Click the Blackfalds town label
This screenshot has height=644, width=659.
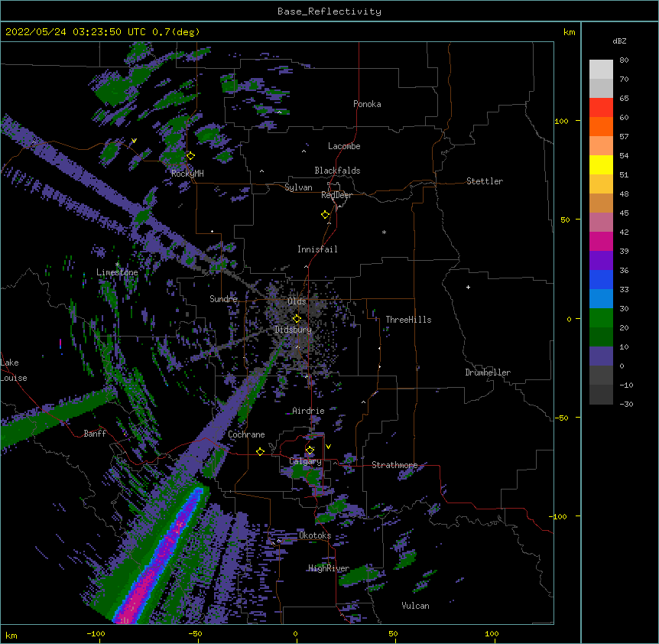(337, 171)
